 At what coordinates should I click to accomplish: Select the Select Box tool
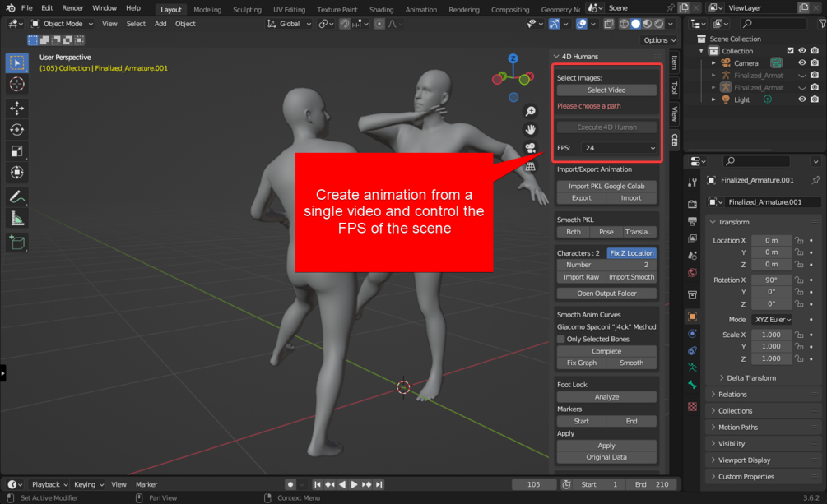click(17, 62)
